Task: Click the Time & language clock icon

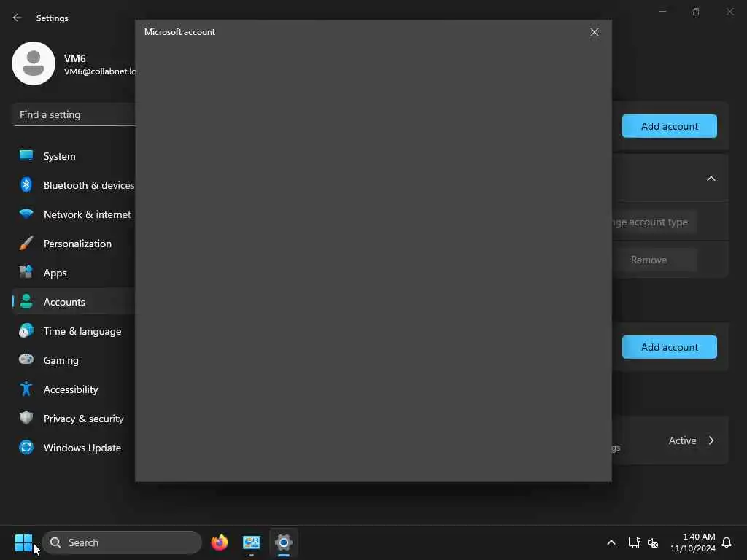Action: pyautogui.click(x=26, y=330)
